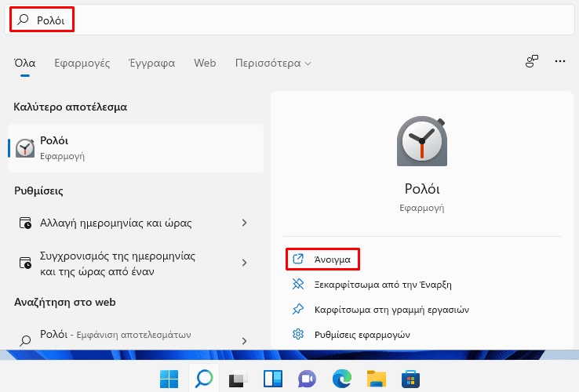
Task: Select the Ρολόι best-match result
Action: (136, 148)
